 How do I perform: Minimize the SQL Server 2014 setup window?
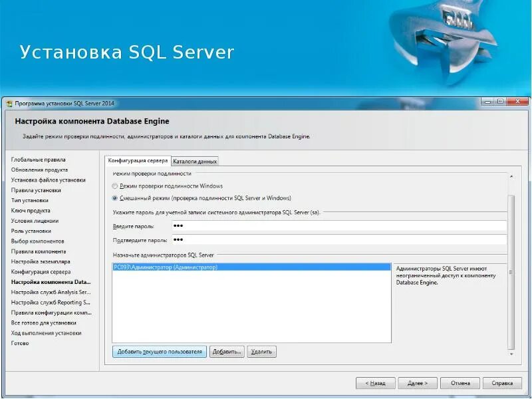[x=488, y=102]
